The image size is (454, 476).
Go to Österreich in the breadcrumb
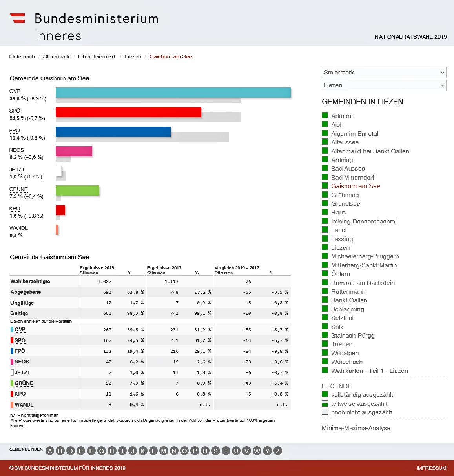pos(22,57)
